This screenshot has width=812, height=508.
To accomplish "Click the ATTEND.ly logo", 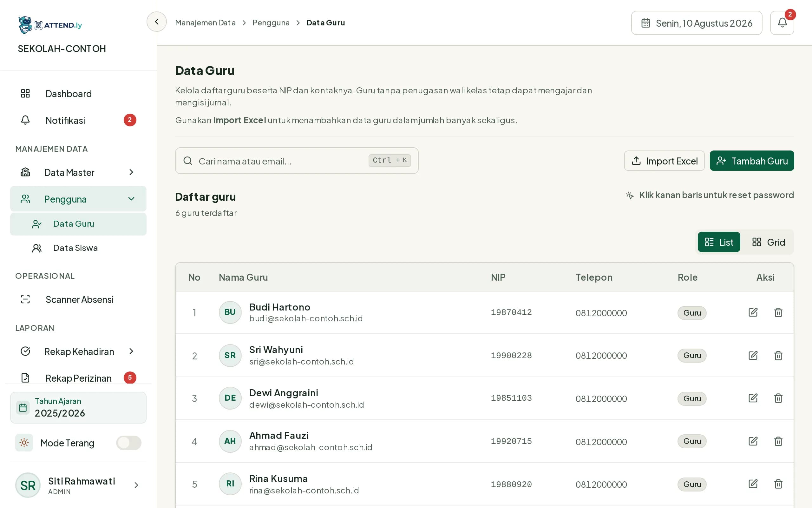I will pyautogui.click(x=50, y=25).
